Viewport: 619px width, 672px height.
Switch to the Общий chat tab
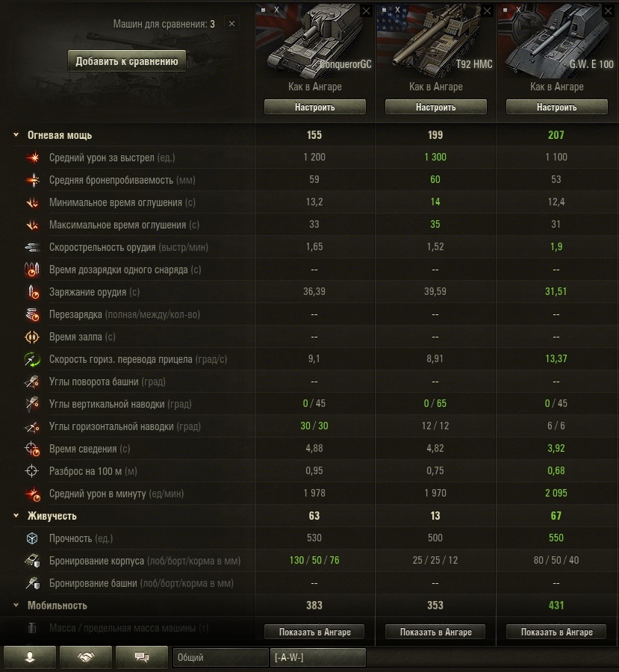click(220, 657)
